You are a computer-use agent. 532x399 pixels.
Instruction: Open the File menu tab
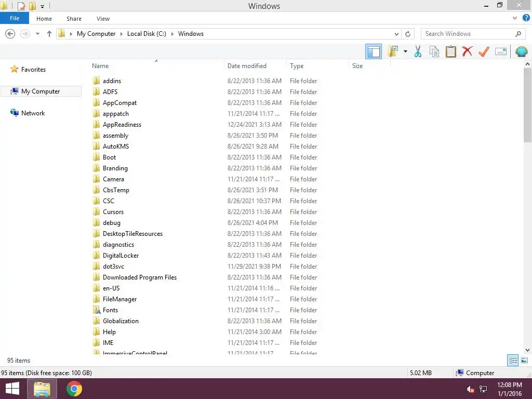tap(15, 18)
